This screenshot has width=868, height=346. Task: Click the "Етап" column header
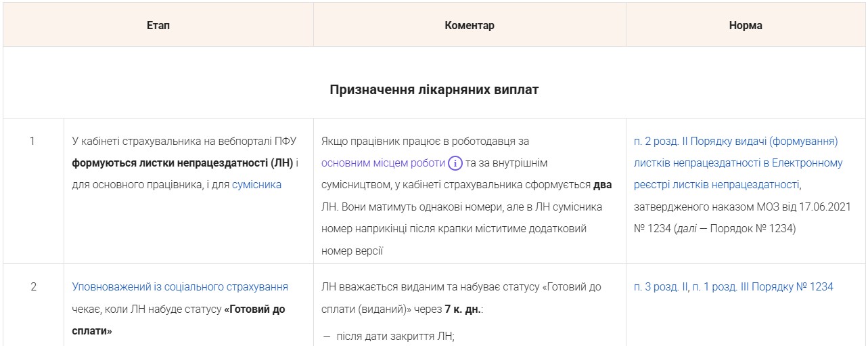point(158,25)
